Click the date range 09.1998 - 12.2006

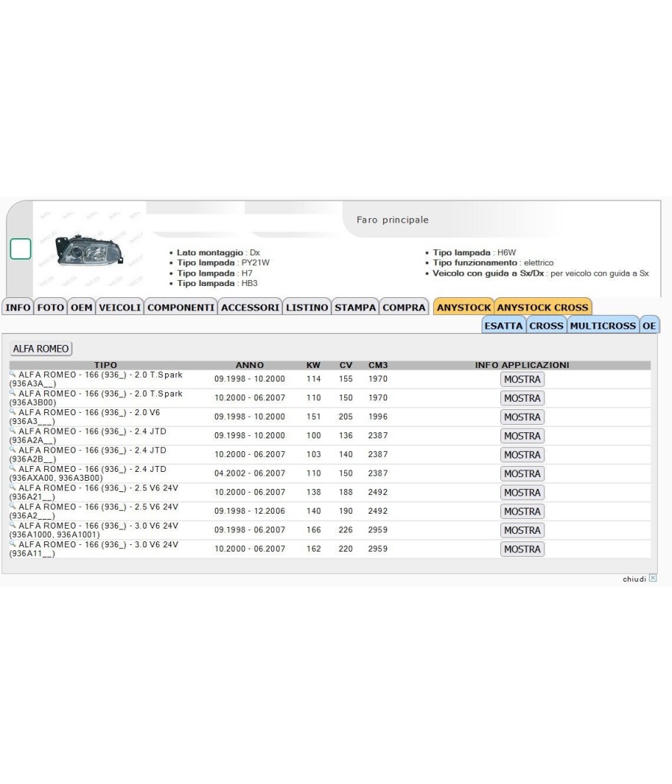pyautogui.click(x=249, y=511)
